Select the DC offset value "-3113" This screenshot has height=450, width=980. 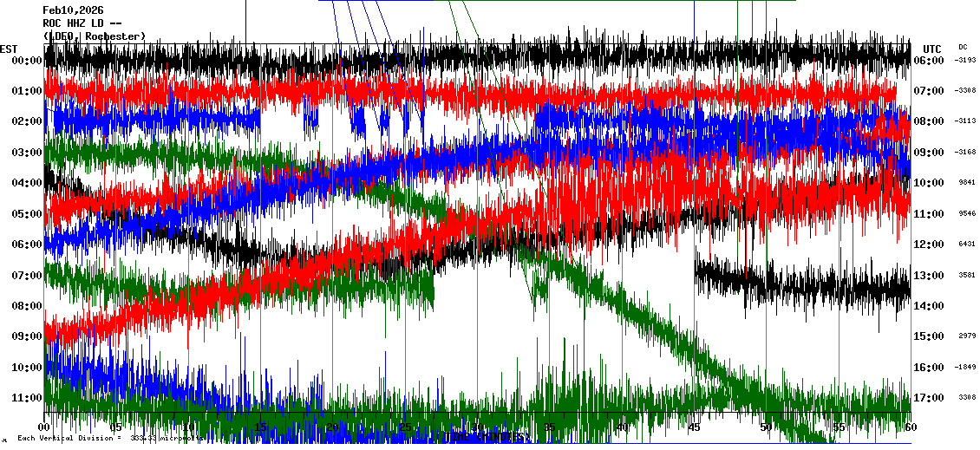click(965, 121)
